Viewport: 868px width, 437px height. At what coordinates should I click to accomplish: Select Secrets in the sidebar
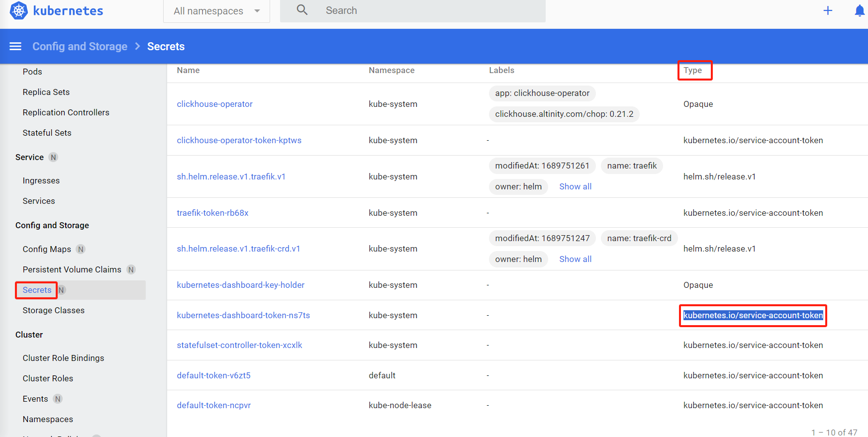pos(37,290)
